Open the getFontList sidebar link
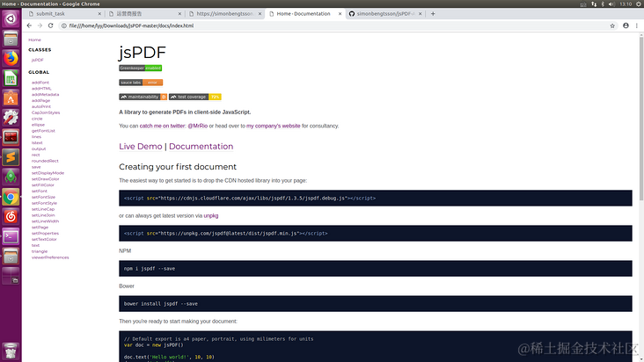644x362 pixels. (43, 131)
